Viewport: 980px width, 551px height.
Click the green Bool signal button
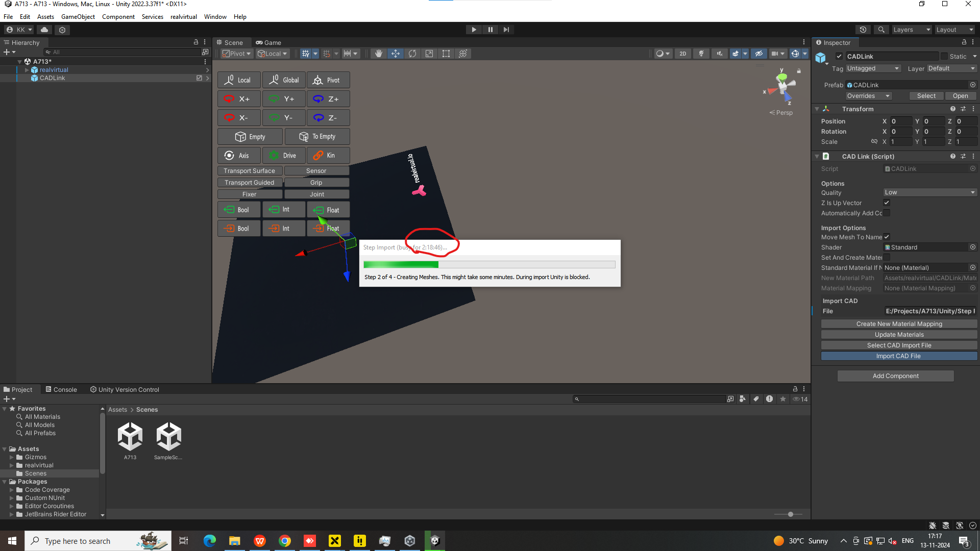tap(239, 210)
